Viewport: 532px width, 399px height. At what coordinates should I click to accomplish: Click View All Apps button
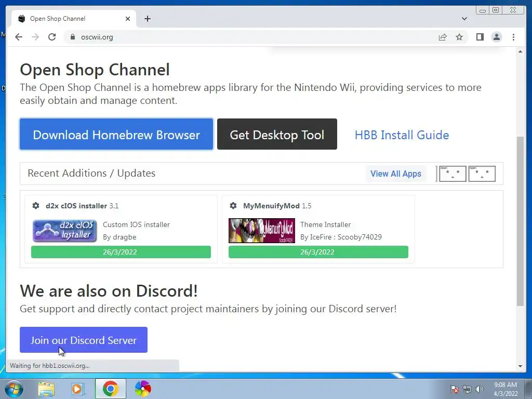pyautogui.click(x=395, y=174)
